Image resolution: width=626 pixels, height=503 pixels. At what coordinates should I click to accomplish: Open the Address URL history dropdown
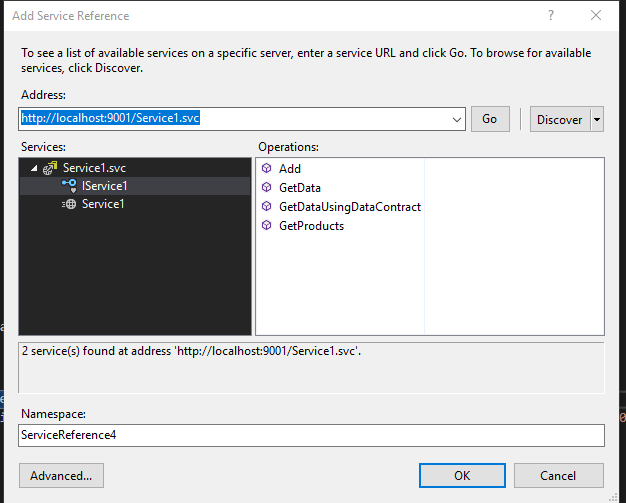(x=457, y=119)
